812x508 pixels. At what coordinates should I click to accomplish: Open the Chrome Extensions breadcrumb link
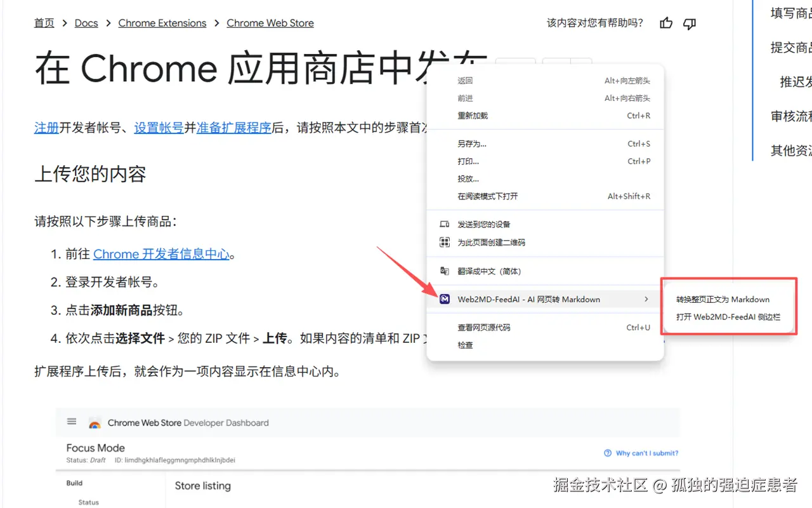pyautogui.click(x=162, y=23)
